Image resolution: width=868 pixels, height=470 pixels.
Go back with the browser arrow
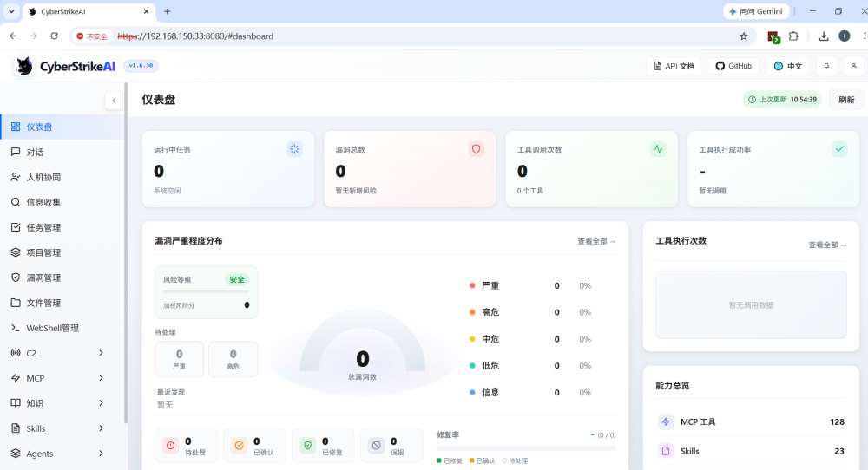13,36
